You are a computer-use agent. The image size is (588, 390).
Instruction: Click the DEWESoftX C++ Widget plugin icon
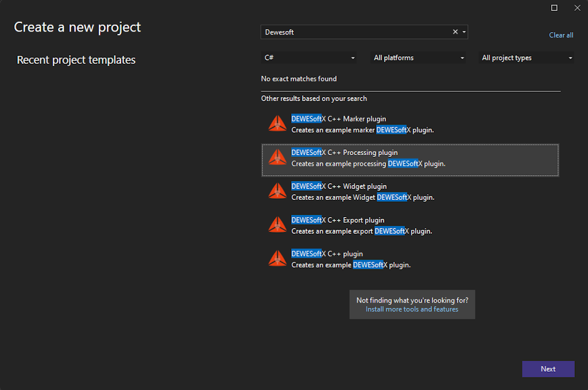pos(277,191)
